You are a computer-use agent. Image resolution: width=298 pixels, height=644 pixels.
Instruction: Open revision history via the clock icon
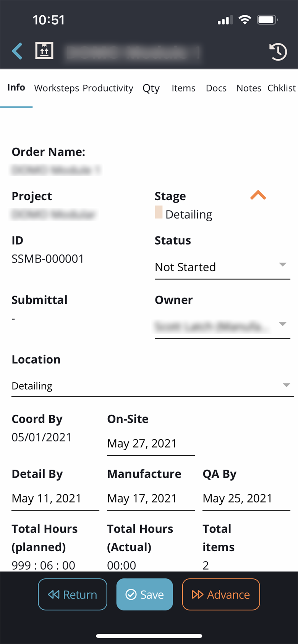pyautogui.click(x=279, y=52)
